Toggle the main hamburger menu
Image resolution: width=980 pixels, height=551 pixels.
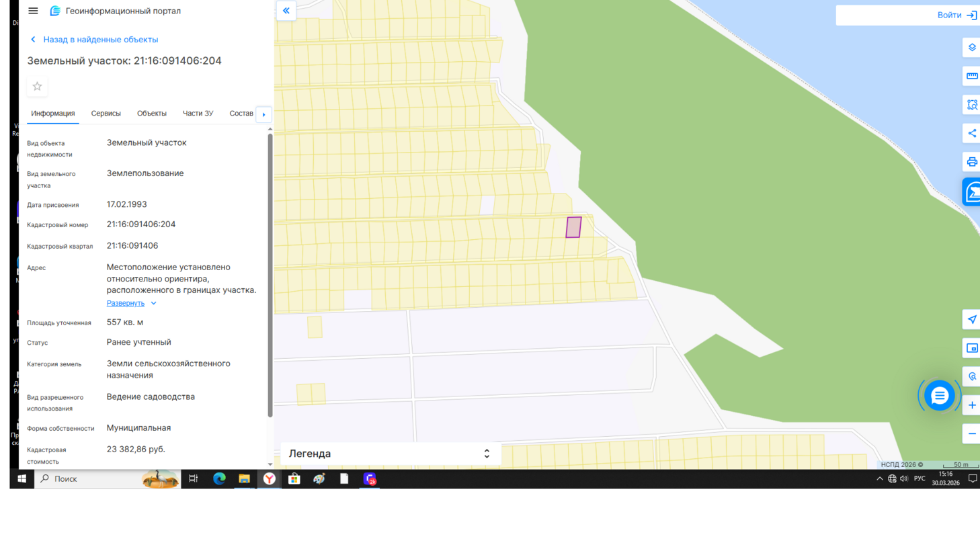point(33,11)
